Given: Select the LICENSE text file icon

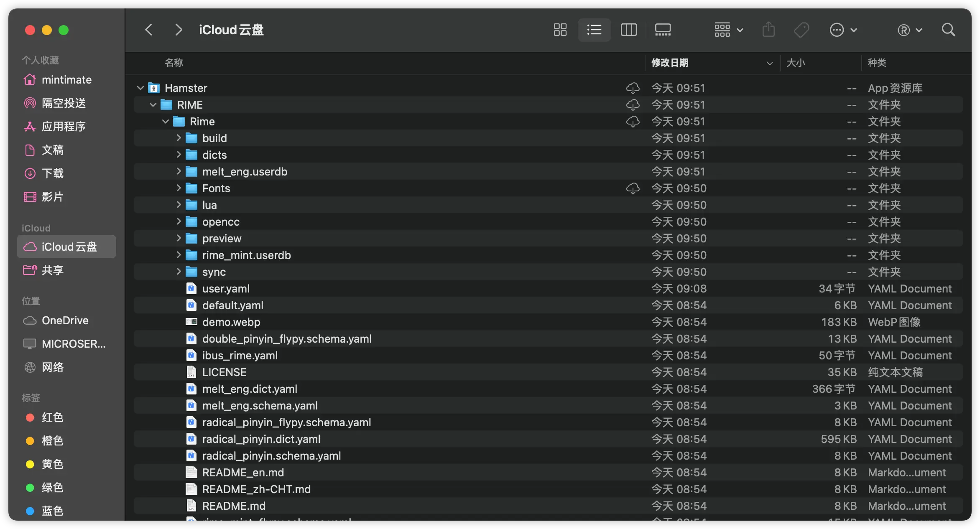Looking at the screenshot, I should (x=191, y=372).
